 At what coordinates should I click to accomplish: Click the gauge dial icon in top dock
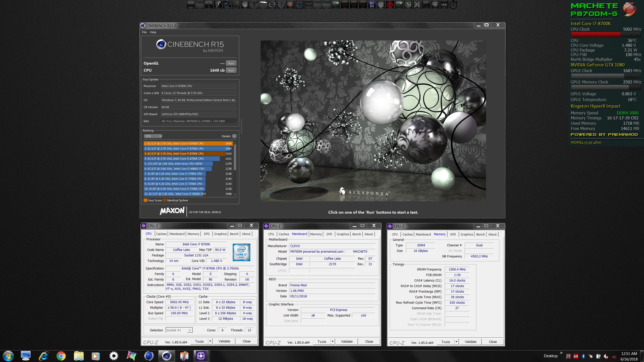click(x=381, y=5)
